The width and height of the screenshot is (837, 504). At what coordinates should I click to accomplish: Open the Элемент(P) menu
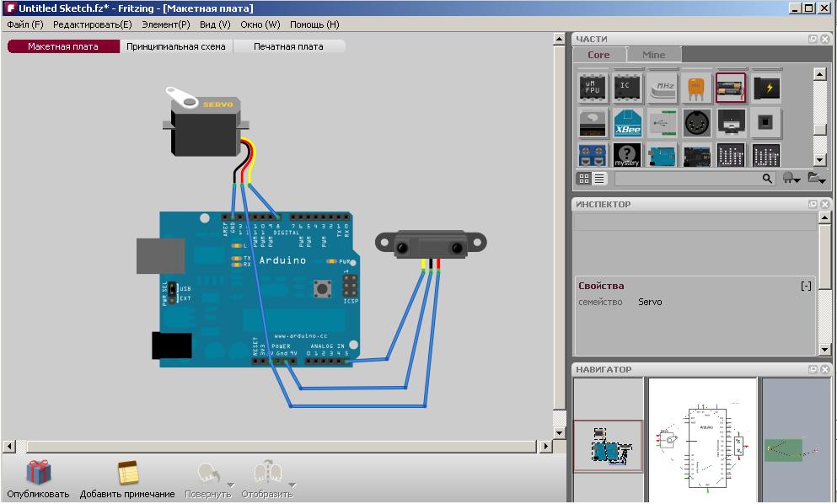[165, 24]
